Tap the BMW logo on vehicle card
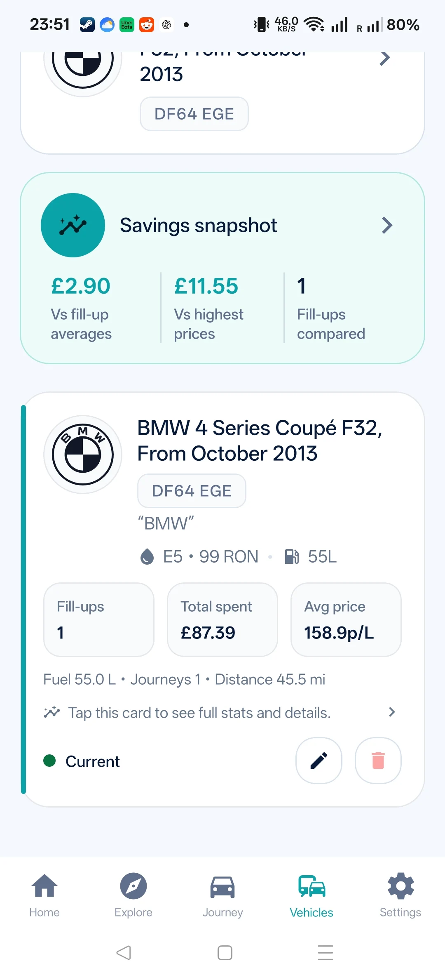The height and width of the screenshot is (980, 445). pos(83,454)
